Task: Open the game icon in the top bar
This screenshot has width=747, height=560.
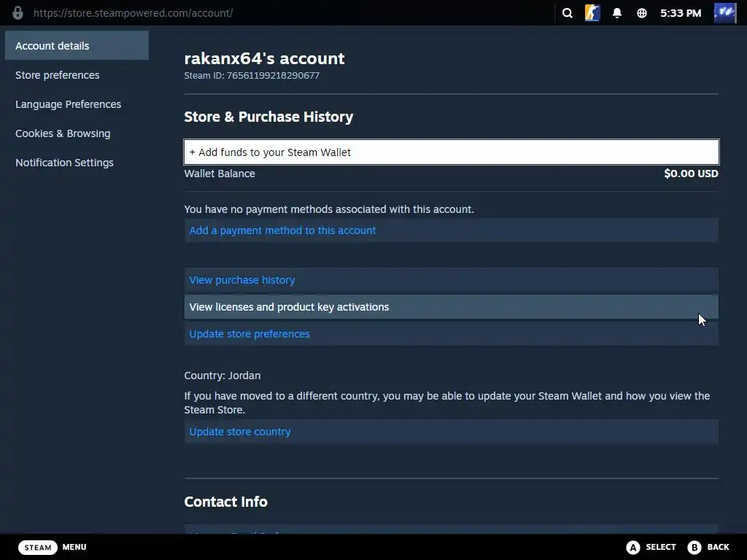Action: point(592,13)
